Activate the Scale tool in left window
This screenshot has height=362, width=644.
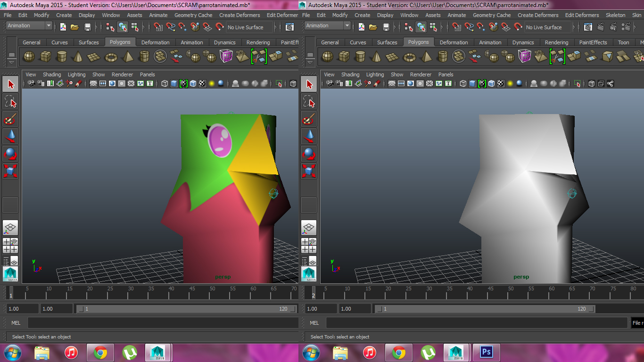pos(10,171)
